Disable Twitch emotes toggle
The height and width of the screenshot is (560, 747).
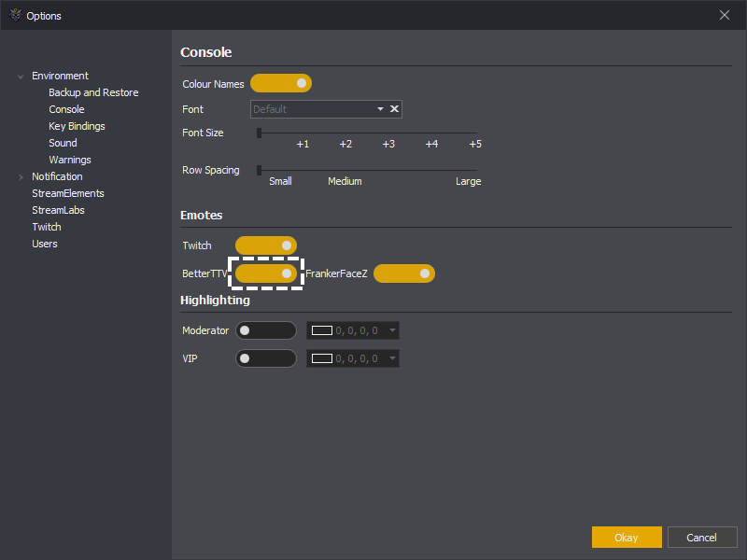click(266, 245)
